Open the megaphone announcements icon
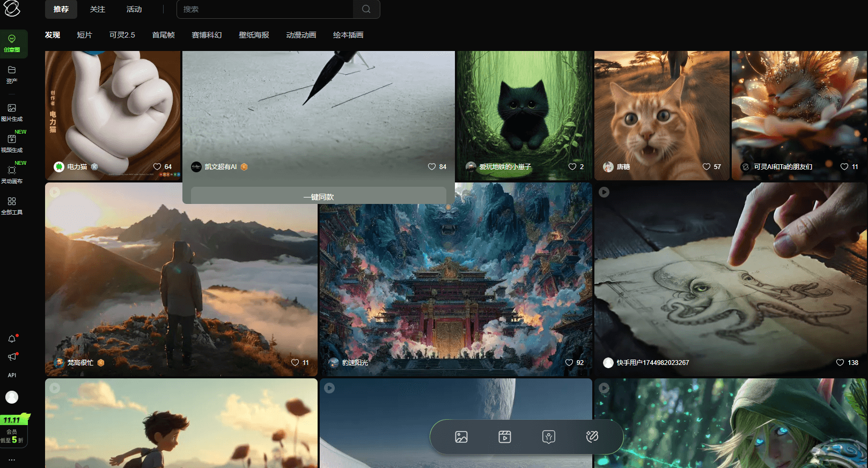This screenshot has height=468, width=868. tap(12, 357)
